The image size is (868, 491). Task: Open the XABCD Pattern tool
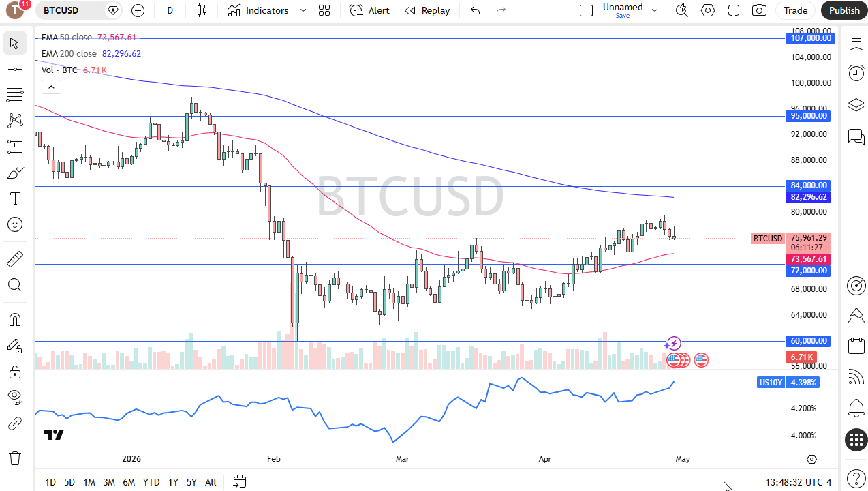(15, 120)
